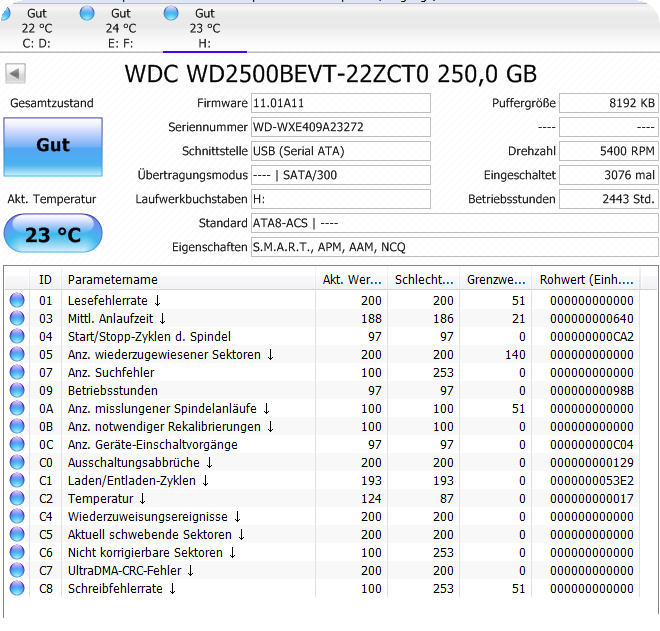Click the status orb for wiederzugewiesener Sektoren row
Image resolution: width=660 pixels, height=631 pixels.
(17, 354)
